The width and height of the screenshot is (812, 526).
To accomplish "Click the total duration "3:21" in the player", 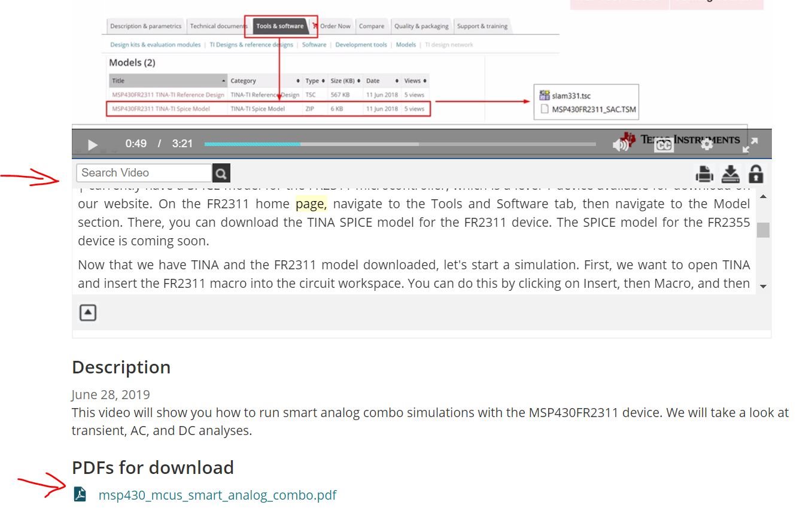I will (x=183, y=144).
